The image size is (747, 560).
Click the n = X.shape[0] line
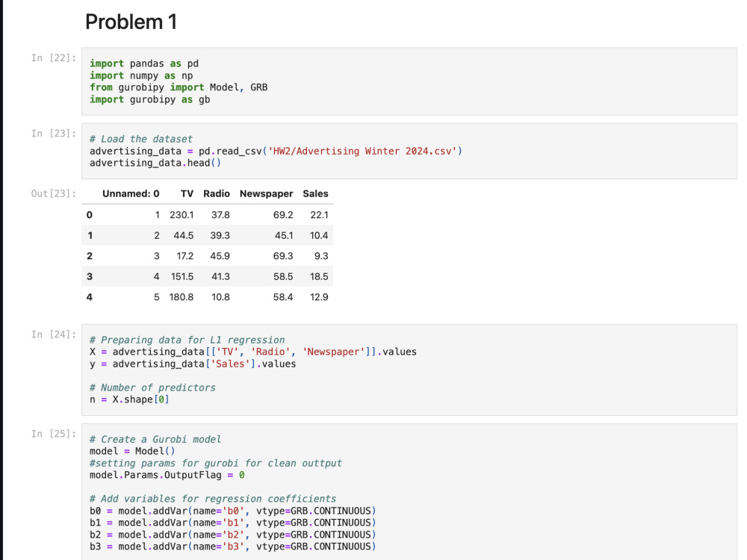pos(129,399)
